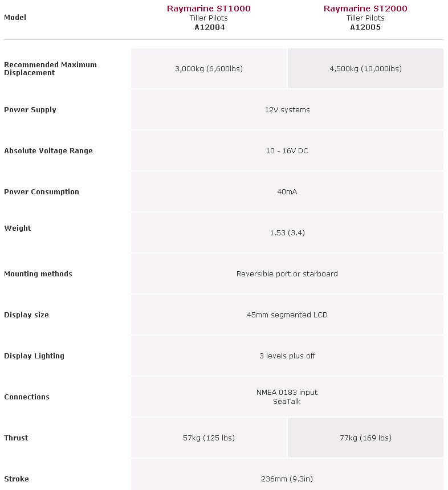Open the Raymarine ST1000 product link
The width and height of the screenshot is (448, 490).
pyautogui.click(x=209, y=9)
